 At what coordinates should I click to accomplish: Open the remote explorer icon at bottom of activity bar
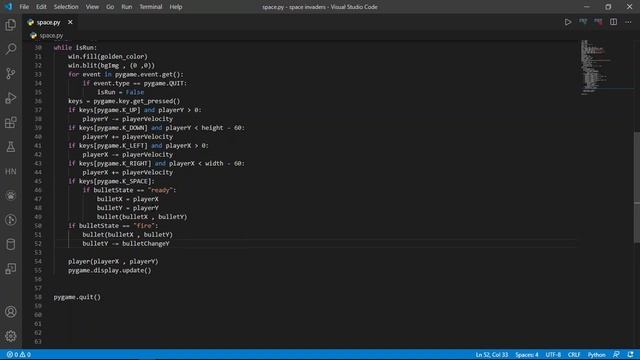tap(11, 269)
